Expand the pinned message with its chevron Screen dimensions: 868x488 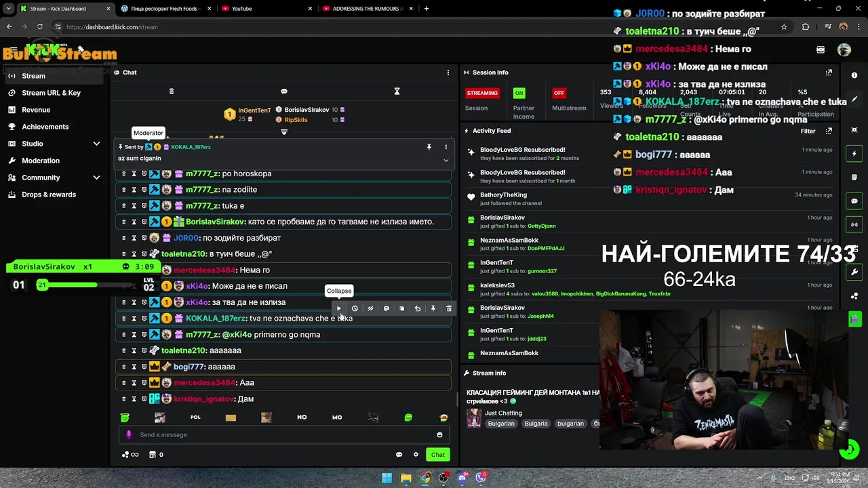click(x=446, y=161)
